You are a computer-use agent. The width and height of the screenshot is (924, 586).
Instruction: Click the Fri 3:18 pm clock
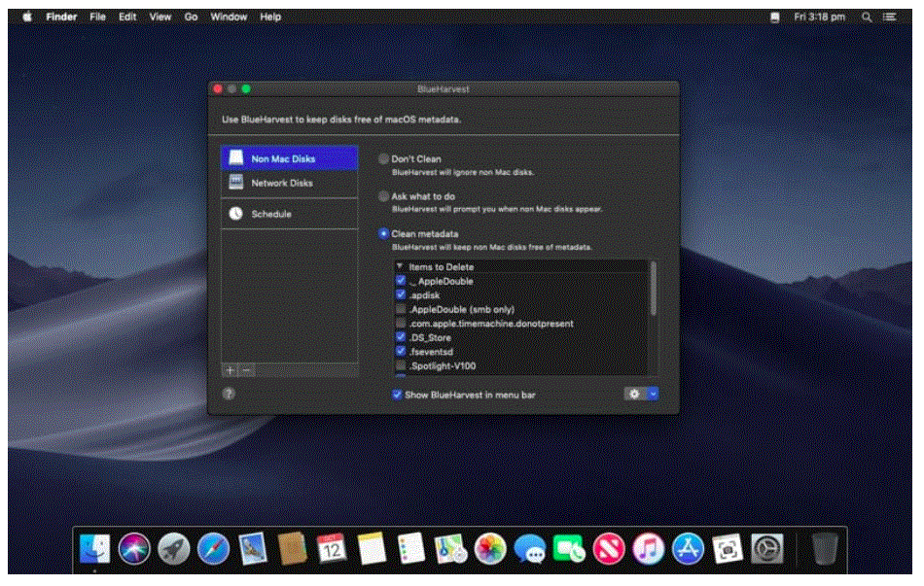pyautogui.click(x=819, y=17)
